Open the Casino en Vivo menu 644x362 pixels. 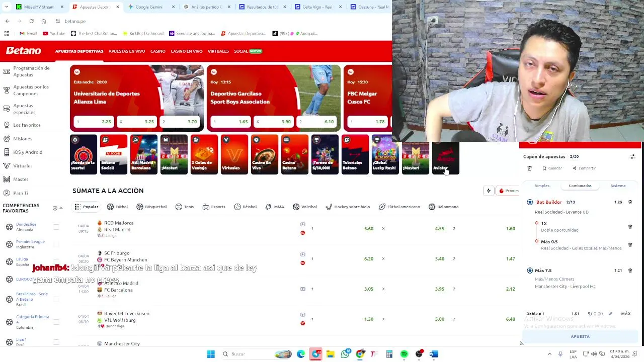click(186, 51)
